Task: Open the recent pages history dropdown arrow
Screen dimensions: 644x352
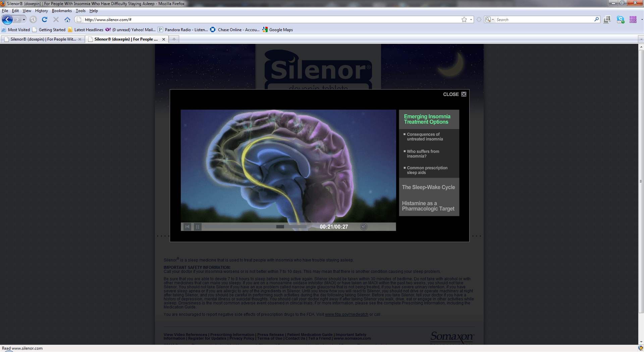Action: click(x=24, y=20)
